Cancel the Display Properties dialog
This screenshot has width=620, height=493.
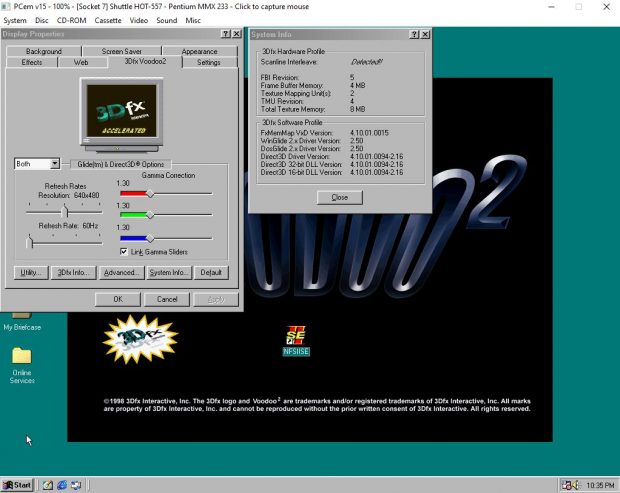[x=167, y=299]
